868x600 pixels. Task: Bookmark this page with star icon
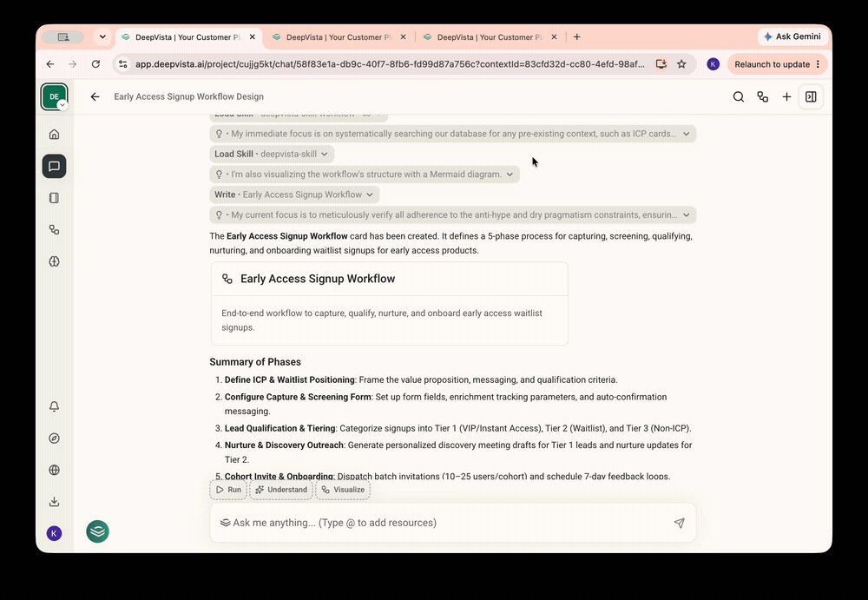(681, 64)
